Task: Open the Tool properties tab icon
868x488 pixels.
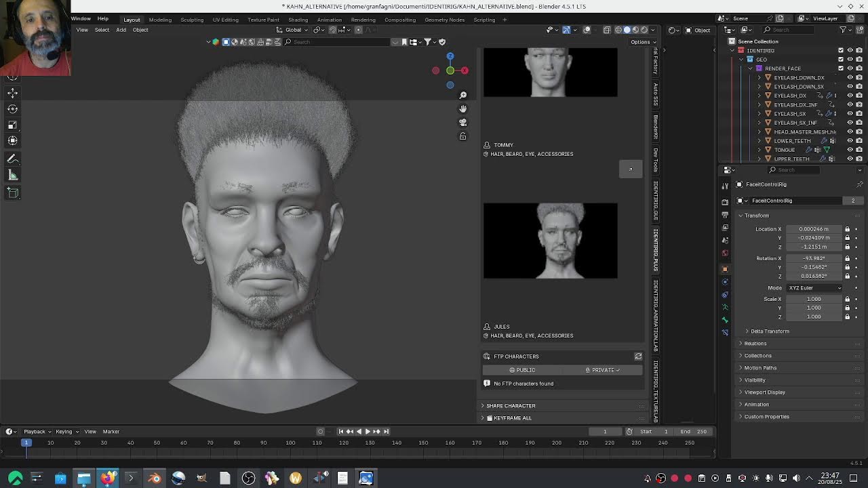Action: click(x=725, y=186)
